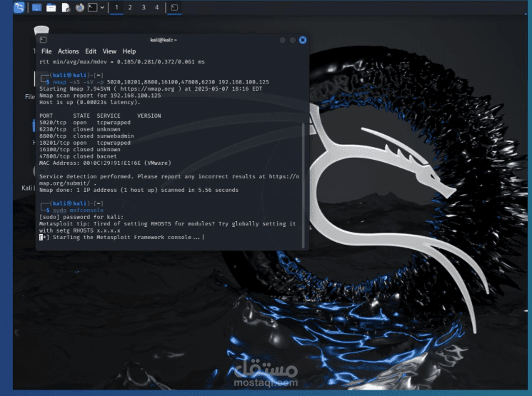Select the terminal window taskbar button
The width and height of the screenshot is (532, 396).
(174, 7)
